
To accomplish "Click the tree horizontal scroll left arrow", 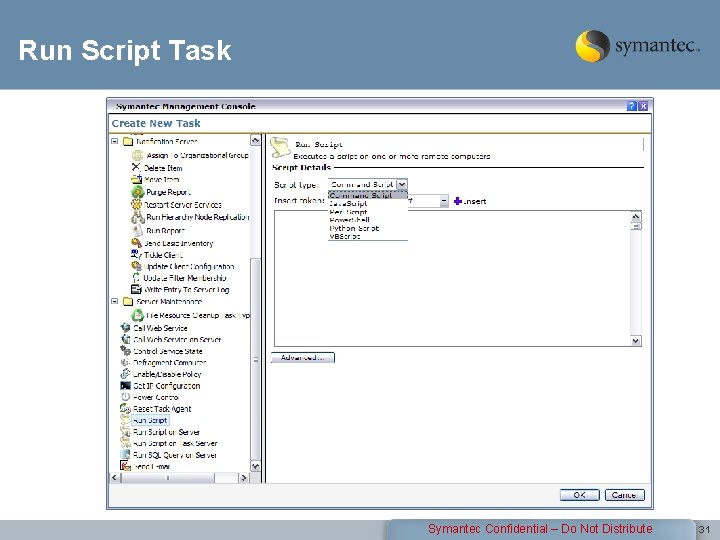I will point(115,478).
